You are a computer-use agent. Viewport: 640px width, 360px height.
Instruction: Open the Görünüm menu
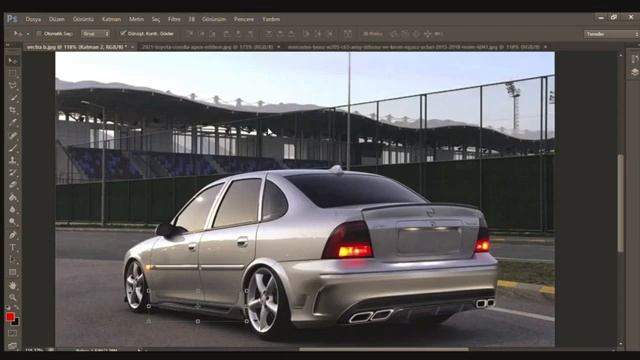(x=214, y=19)
